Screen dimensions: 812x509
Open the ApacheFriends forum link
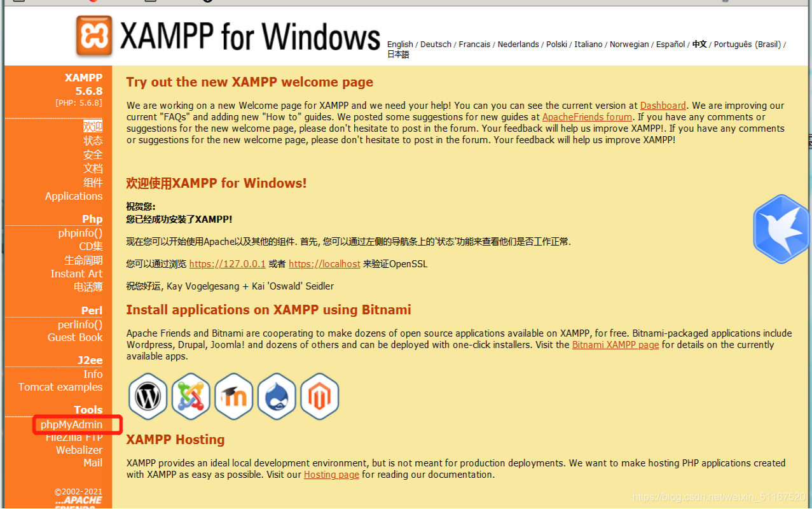coord(587,117)
